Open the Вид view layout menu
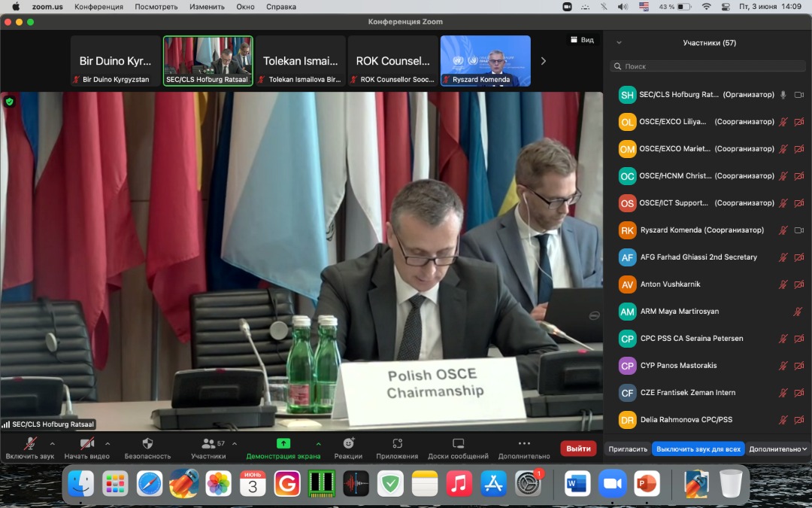 (583, 40)
